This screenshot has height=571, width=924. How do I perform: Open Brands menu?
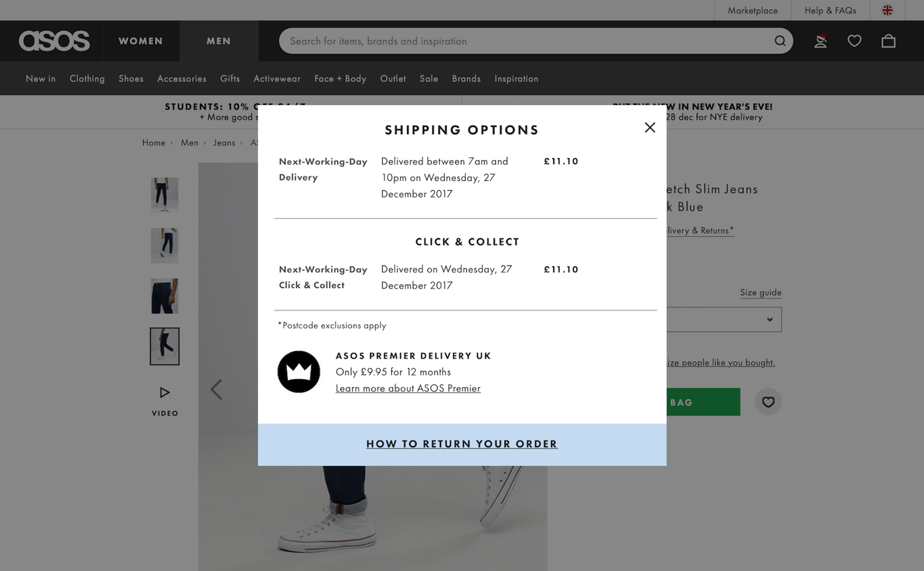(x=466, y=79)
